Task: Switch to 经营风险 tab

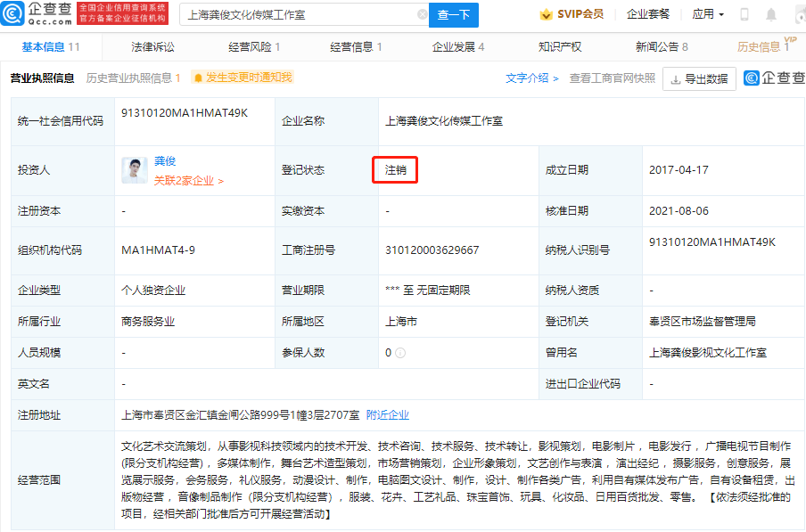Action: [x=254, y=47]
